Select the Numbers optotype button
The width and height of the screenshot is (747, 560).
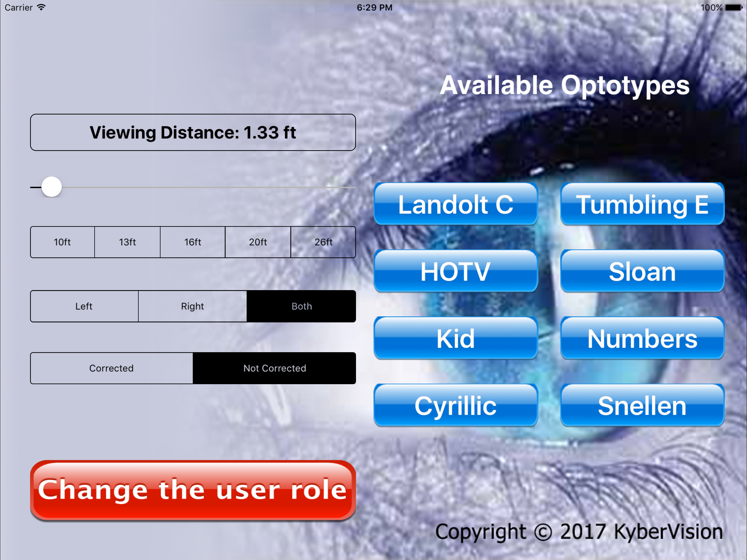642,339
